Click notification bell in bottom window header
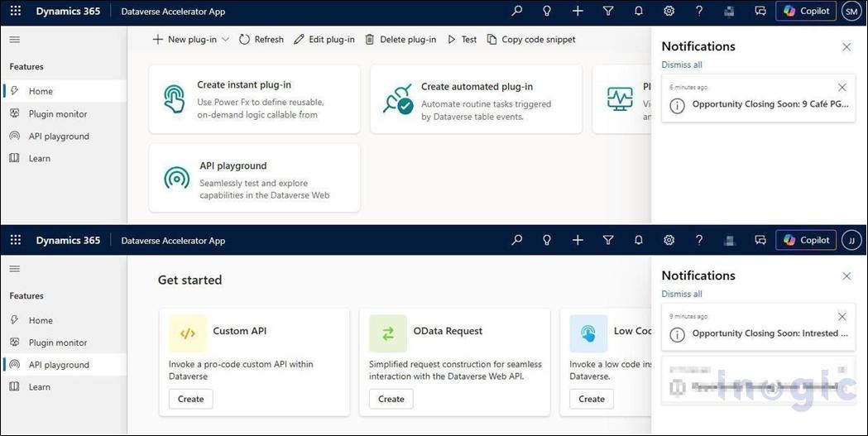 (638, 240)
